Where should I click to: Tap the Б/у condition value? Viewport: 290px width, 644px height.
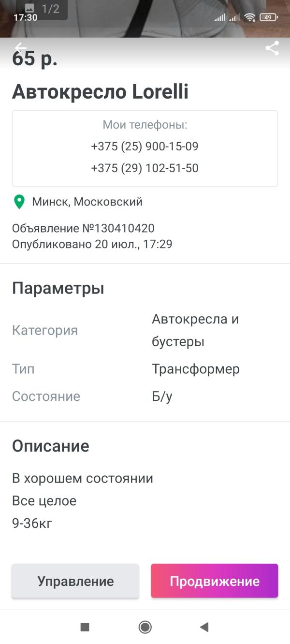click(162, 396)
